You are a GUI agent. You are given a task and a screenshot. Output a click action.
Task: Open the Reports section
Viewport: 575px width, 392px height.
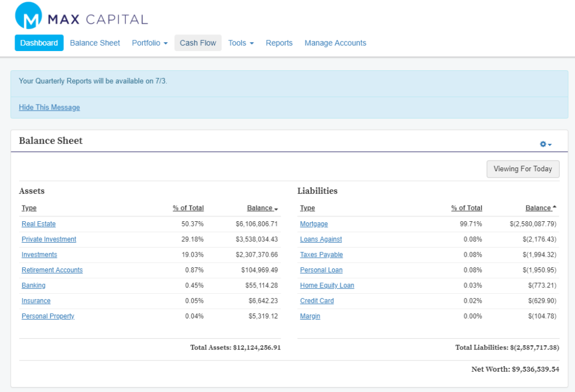(279, 43)
